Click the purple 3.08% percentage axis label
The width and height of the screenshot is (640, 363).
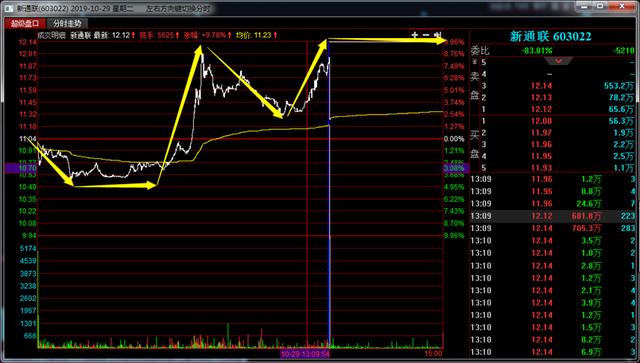pos(454,168)
